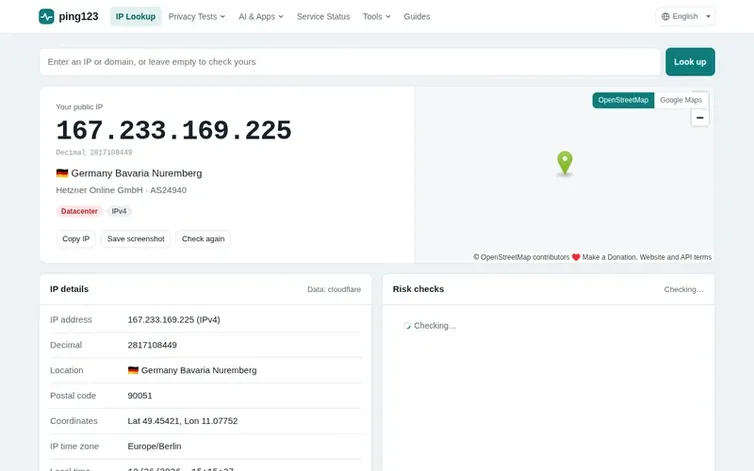Click Hetzner Online GmbH · AS24940 text
The image size is (754, 471).
tap(121, 190)
